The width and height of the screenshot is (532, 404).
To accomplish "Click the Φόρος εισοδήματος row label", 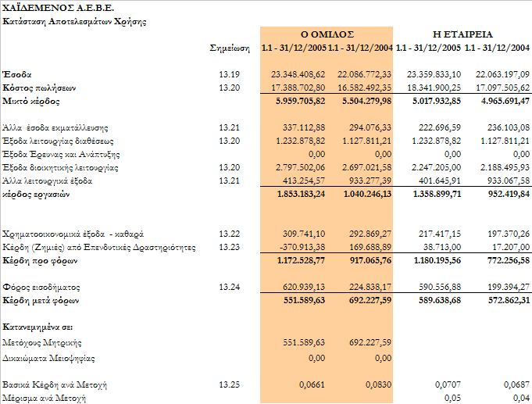I will click(41, 288).
